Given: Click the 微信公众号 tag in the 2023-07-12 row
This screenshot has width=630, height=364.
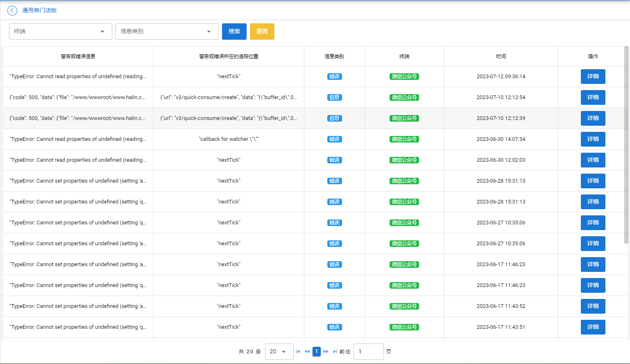Looking at the screenshot, I should point(404,77).
